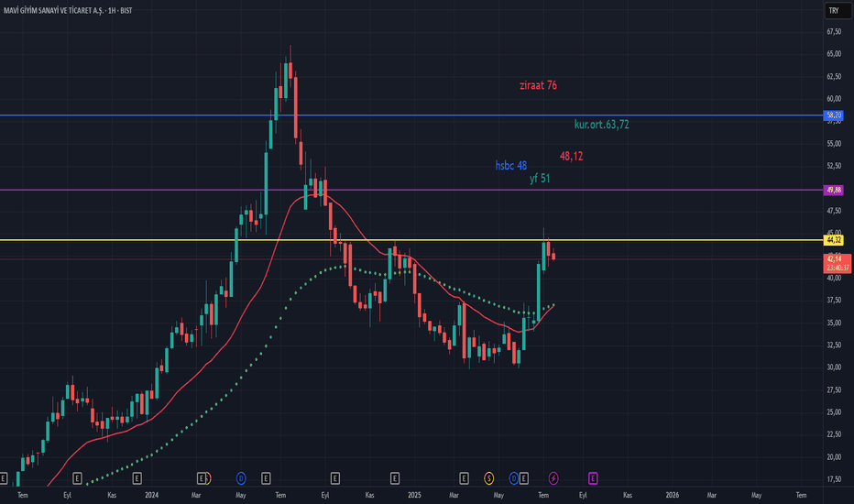Select the yellow 44,32 price label

834,240
